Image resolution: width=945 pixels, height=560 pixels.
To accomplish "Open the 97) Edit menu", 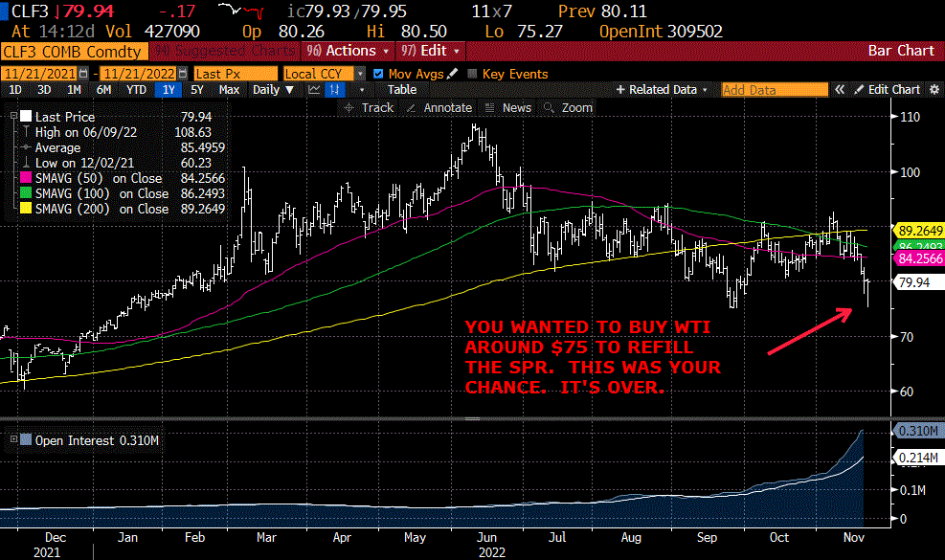I will [x=430, y=51].
